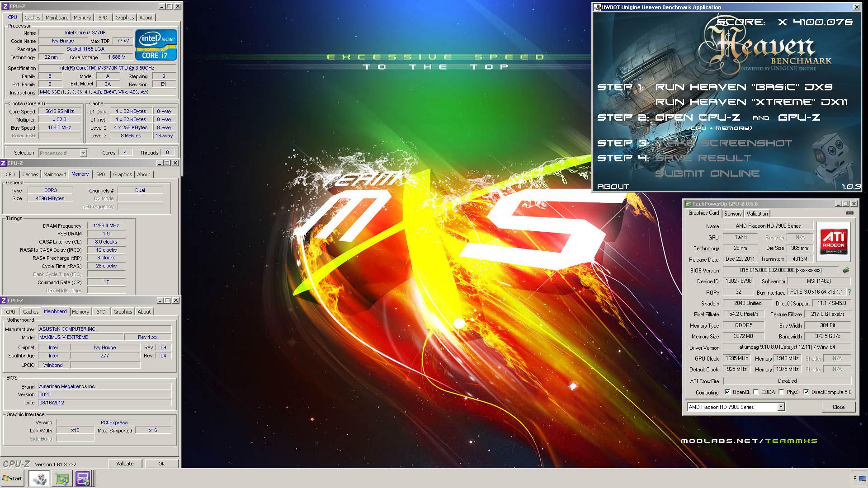Run Heaven "Xtreme" DX11 benchmark
The height and width of the screenshot is (488, 868).
[751, 102]
